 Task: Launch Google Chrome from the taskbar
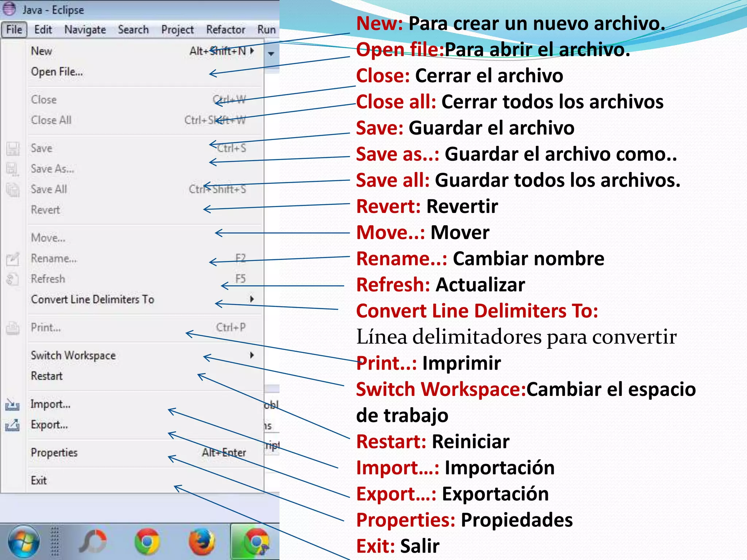[x=147, y=542]
